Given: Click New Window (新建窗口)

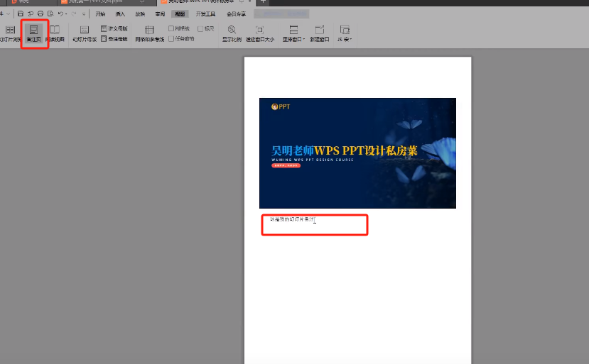Looking at the screenshot, I should [320, 33].
